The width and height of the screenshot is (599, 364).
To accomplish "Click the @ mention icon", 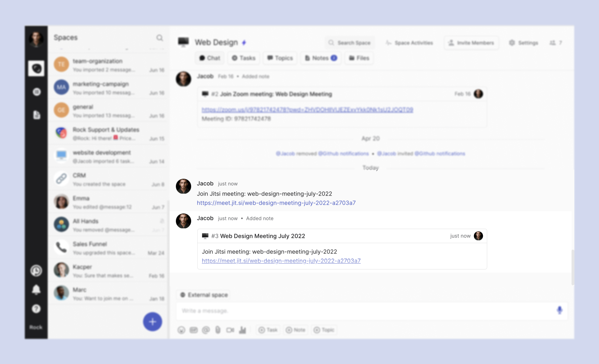I will pos(206,330).
